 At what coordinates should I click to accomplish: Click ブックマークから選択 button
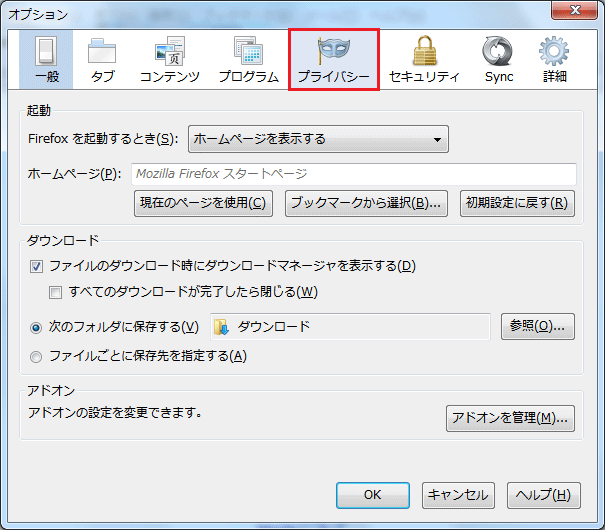(x=366, y=203)
